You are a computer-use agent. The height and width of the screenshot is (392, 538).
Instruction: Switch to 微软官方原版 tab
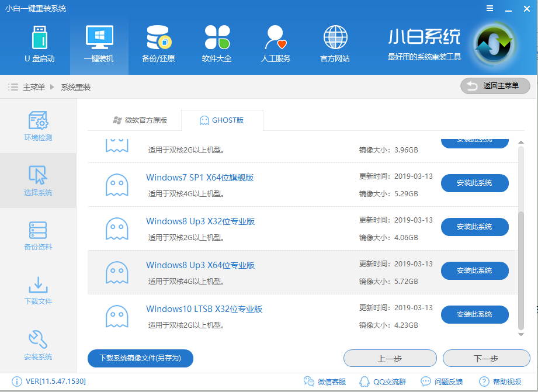[140, 120]
